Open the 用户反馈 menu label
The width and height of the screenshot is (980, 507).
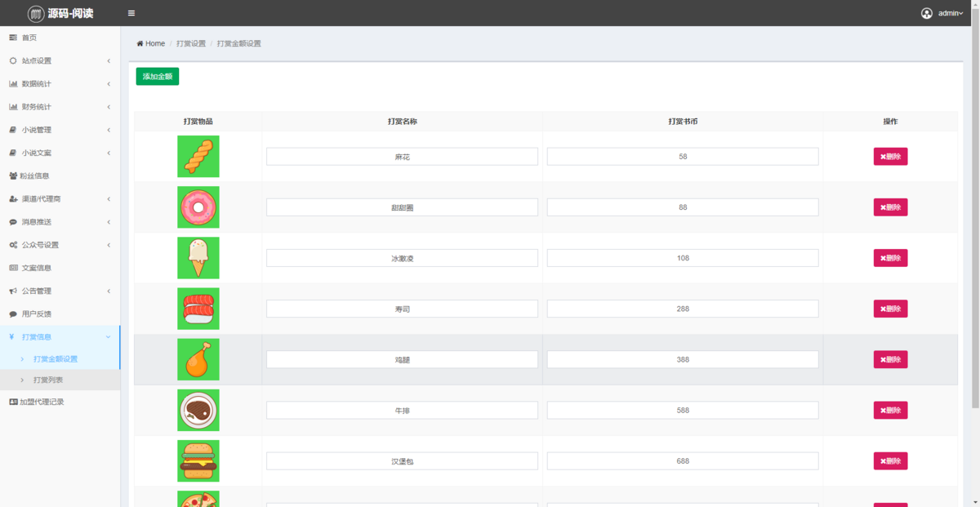pyautogui.click(x=37, y=314)
